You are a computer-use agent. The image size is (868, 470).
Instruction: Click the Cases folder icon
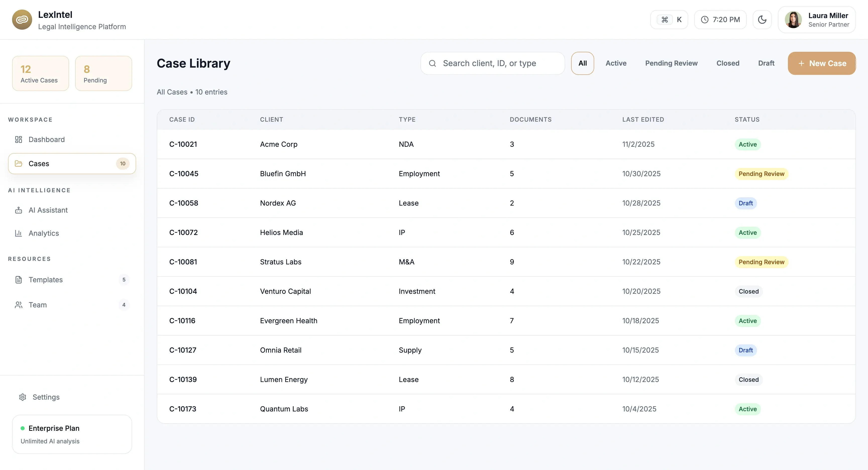tap(19, 164)
